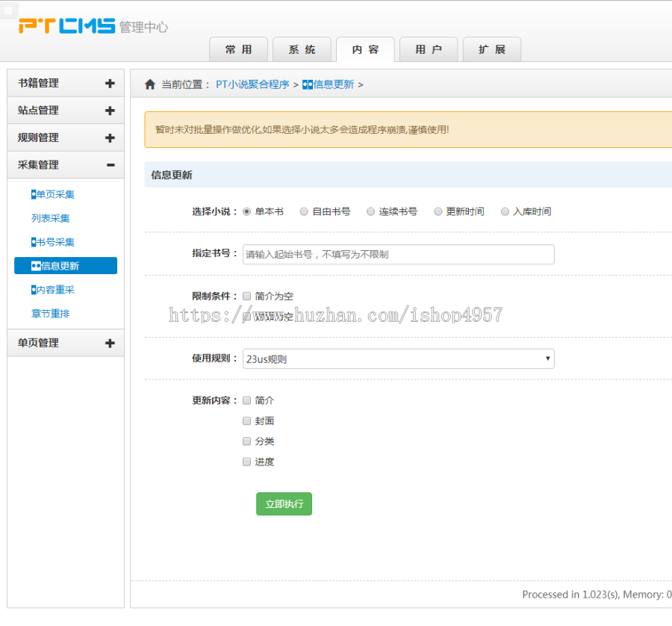Open the 用户 tab
This screenshot has height=626, width=672.
click(x=429, y=50)
